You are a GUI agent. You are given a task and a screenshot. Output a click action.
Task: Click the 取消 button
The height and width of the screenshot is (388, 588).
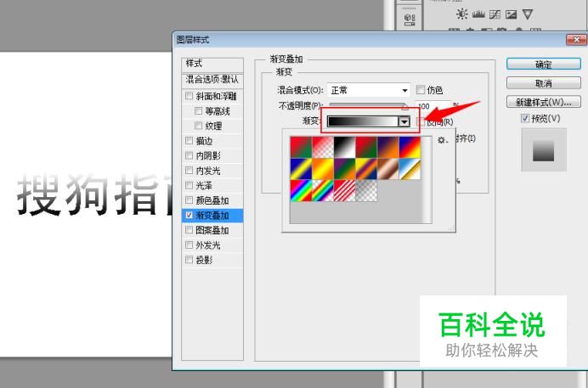pos(543,82)
